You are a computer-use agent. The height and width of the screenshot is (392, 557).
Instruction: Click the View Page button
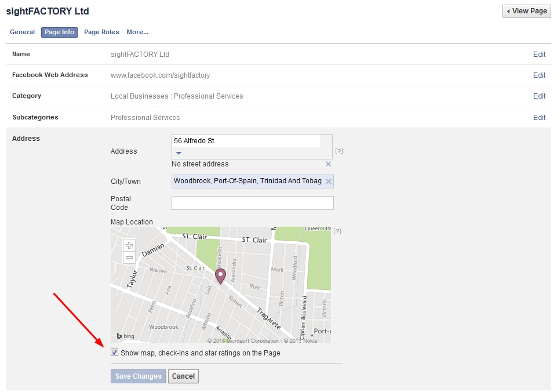click(x=526, y=11)
